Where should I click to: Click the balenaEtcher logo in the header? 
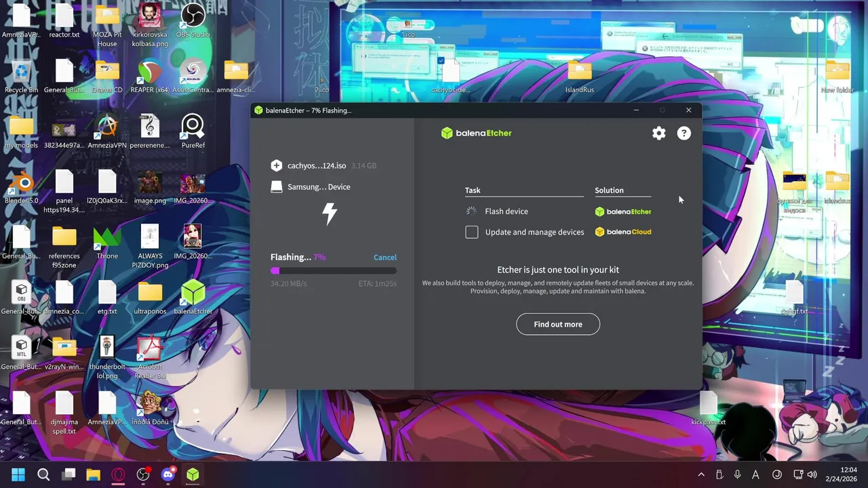tap(476, 133)
